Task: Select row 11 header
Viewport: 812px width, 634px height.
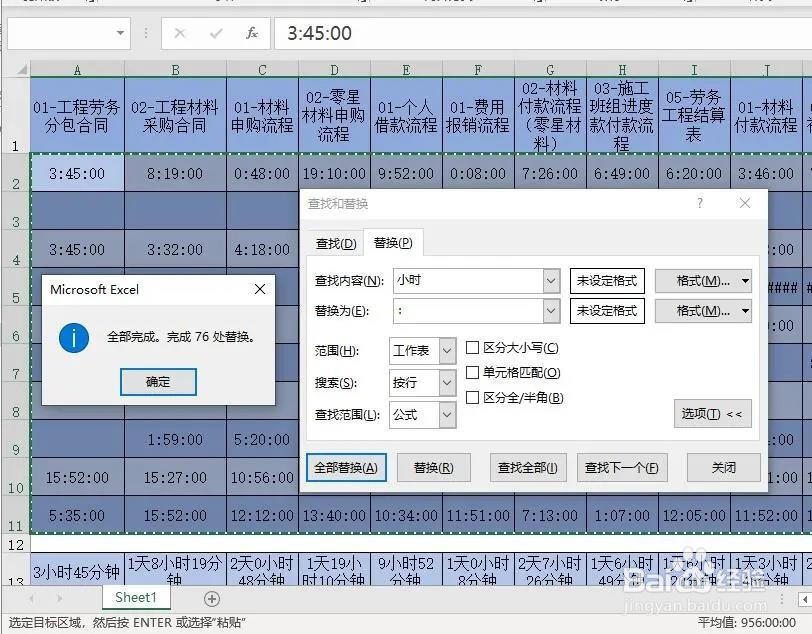Action: pos(15,516)
